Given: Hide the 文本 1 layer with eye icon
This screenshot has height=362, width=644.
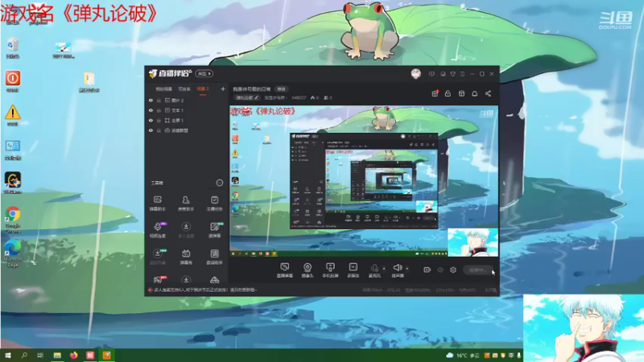Looking at the screenshot, I should tap(151, 110).
